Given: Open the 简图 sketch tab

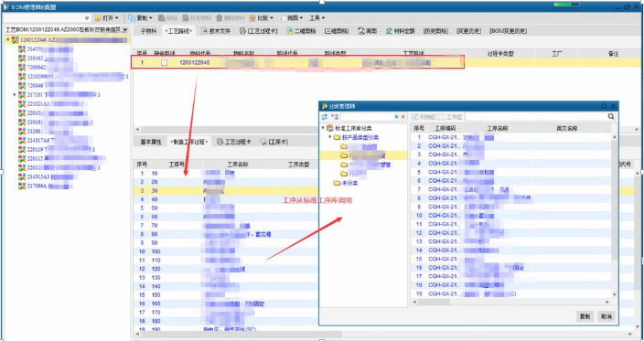Looking at the screenshot, I should tap(367, 31).
